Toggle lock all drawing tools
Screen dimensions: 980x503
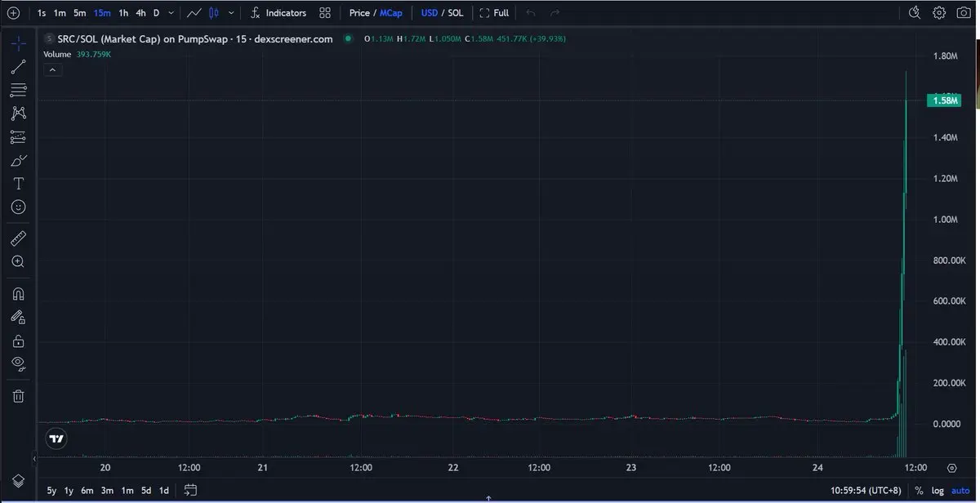coord(18,341)
